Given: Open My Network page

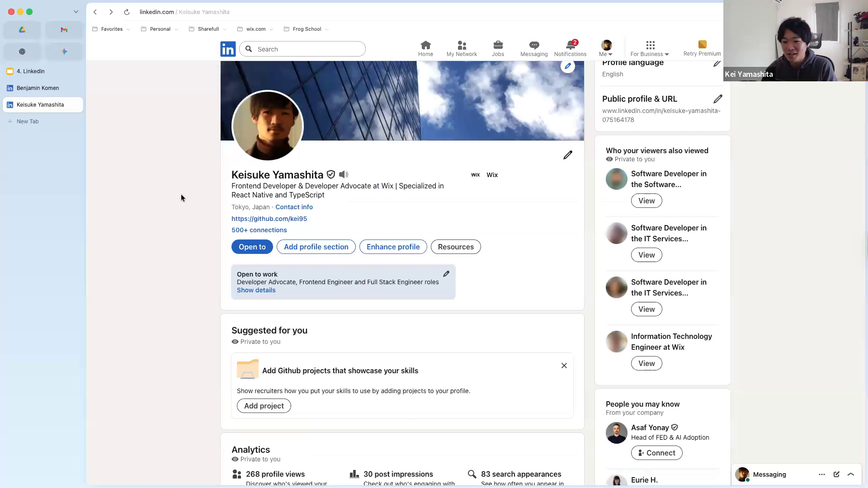Looking at the screenshot, I should coord(462,49).
